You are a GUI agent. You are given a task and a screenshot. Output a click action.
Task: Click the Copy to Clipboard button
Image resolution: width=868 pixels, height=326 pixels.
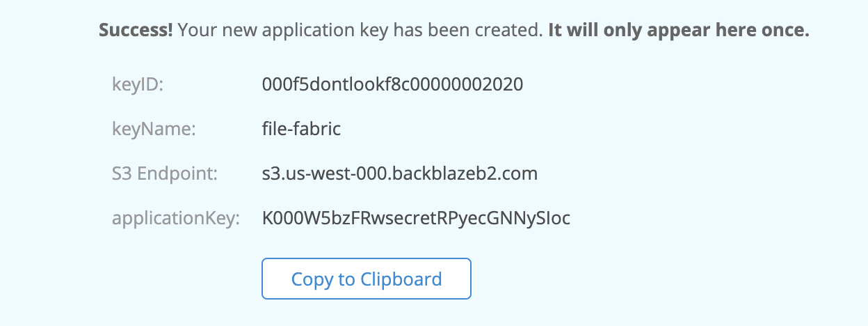pos(367,279)
